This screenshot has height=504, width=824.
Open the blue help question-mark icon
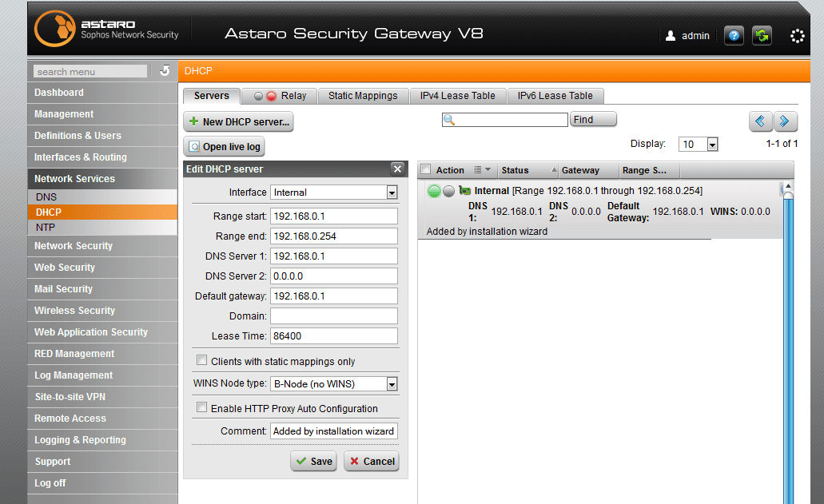click(x=734, y=36)
